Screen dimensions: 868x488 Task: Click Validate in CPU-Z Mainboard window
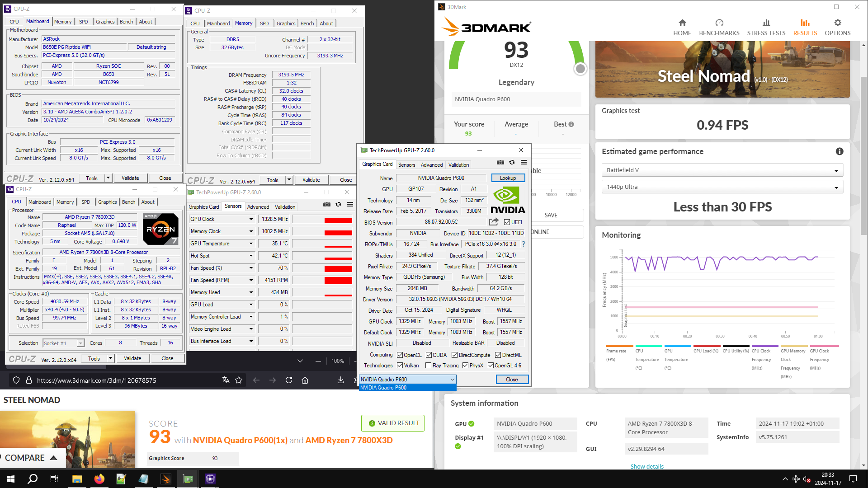point(130,178)
